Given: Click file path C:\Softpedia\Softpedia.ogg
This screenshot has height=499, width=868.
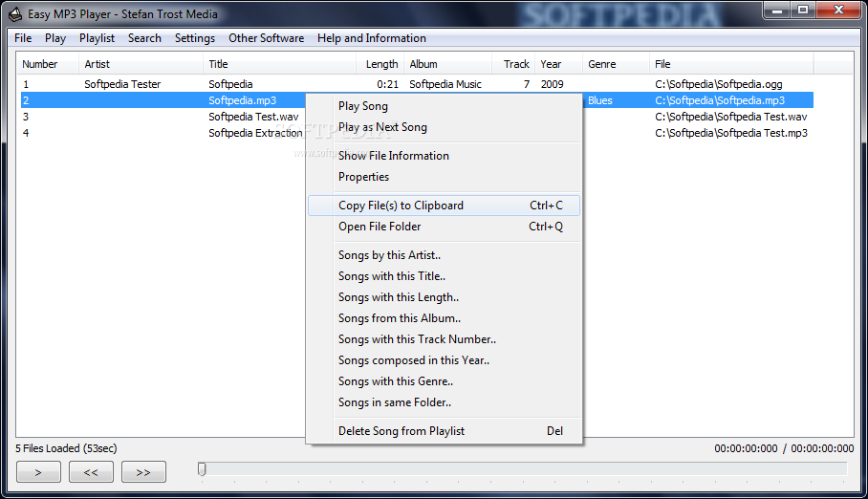Looking at the screenshot, I should pyautogui.click(x=719, y=84).
